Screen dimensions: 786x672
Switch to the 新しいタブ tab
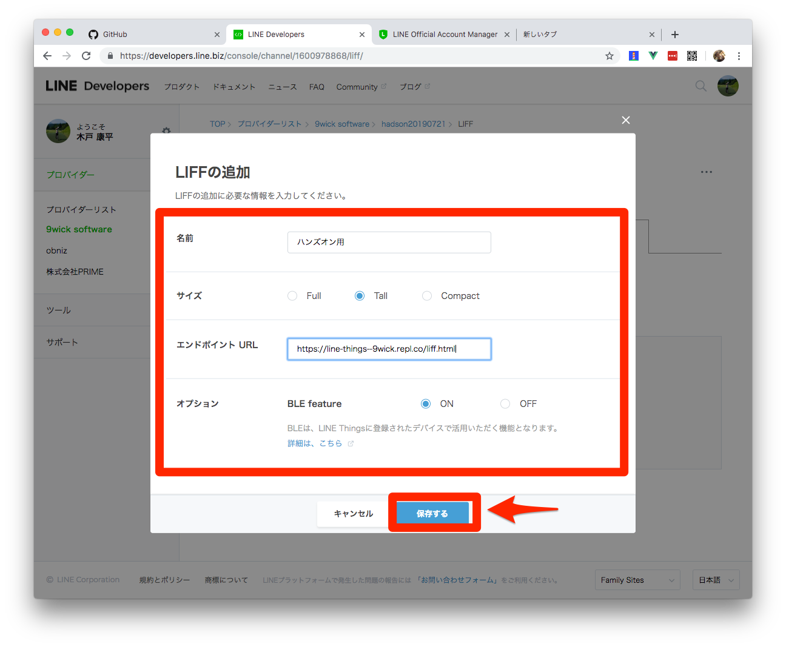(588, 35)
